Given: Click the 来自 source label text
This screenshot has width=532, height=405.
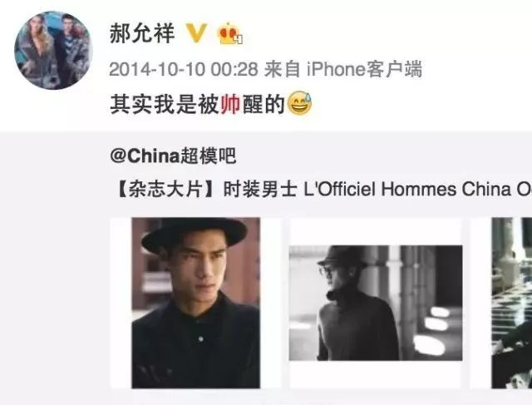Looking at the screenshot, I should click(x=283, y=69).
